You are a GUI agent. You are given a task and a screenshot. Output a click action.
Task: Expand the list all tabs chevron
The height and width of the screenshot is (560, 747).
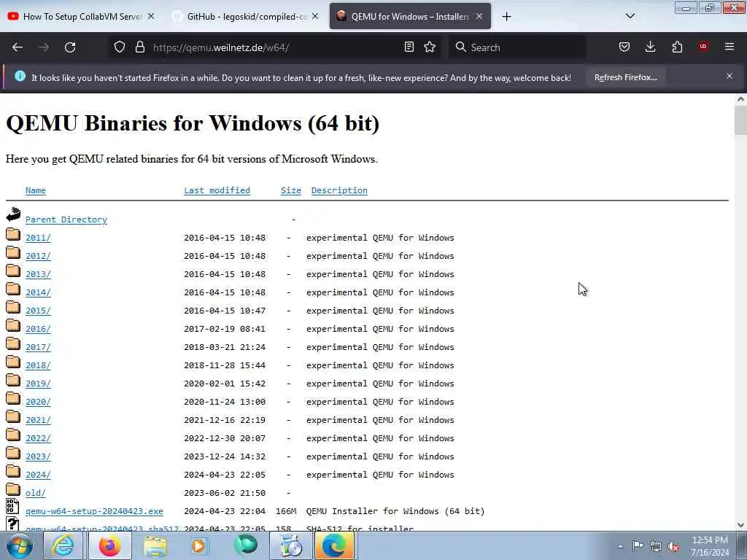[x=630, y=16]
